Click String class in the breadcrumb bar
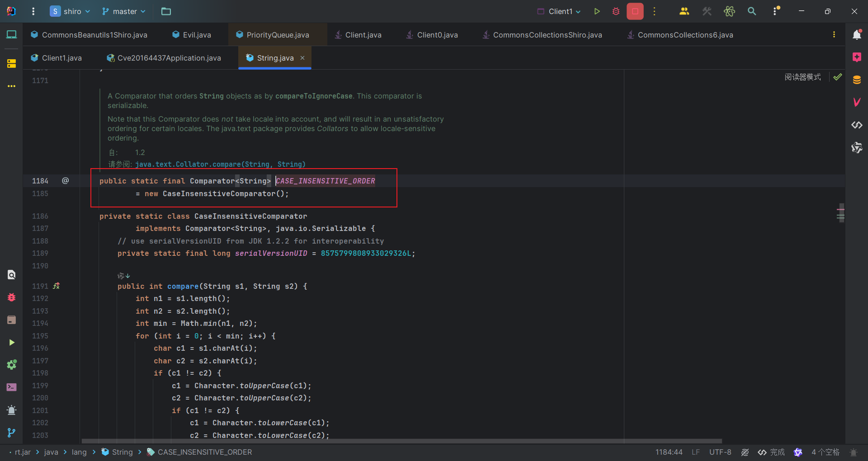Viewport: 868px width, 461px height. click(x=117, y=452)
